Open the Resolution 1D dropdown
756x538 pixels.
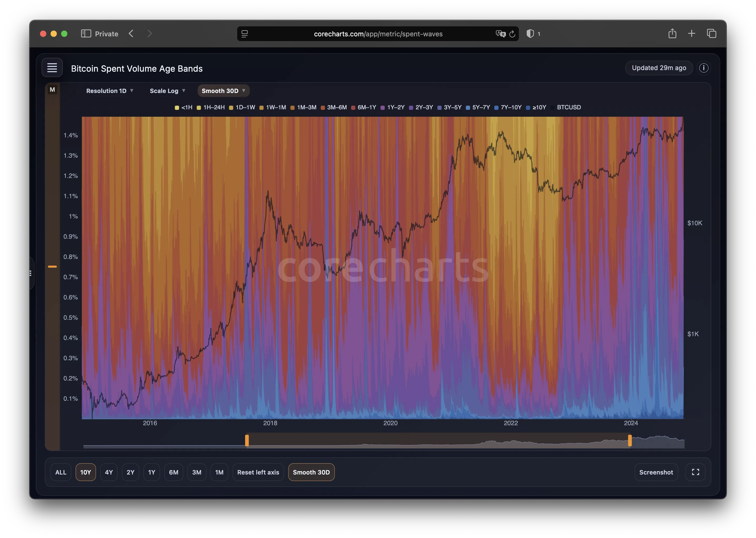pos(110,91)
